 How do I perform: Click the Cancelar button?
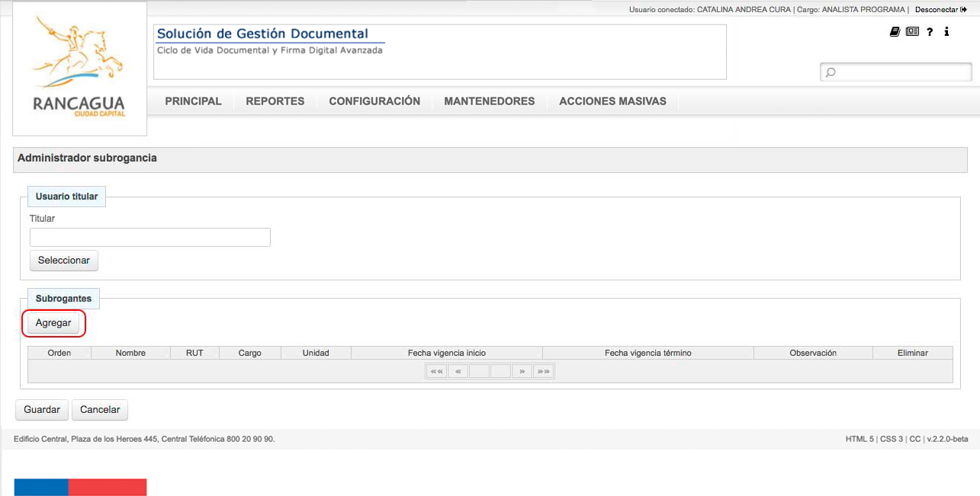(100, 410)
